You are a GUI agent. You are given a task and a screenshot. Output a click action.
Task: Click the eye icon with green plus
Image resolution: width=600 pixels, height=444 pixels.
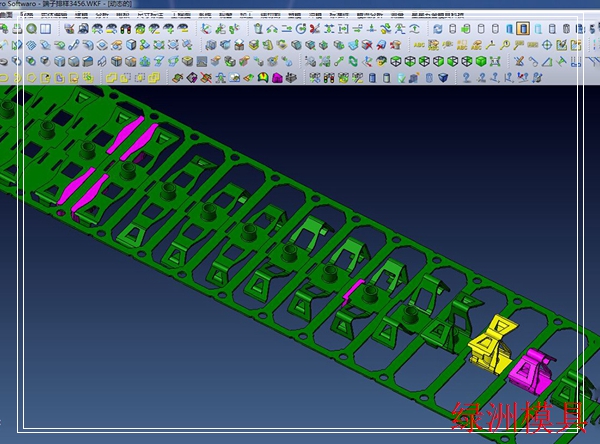(168, 29)
